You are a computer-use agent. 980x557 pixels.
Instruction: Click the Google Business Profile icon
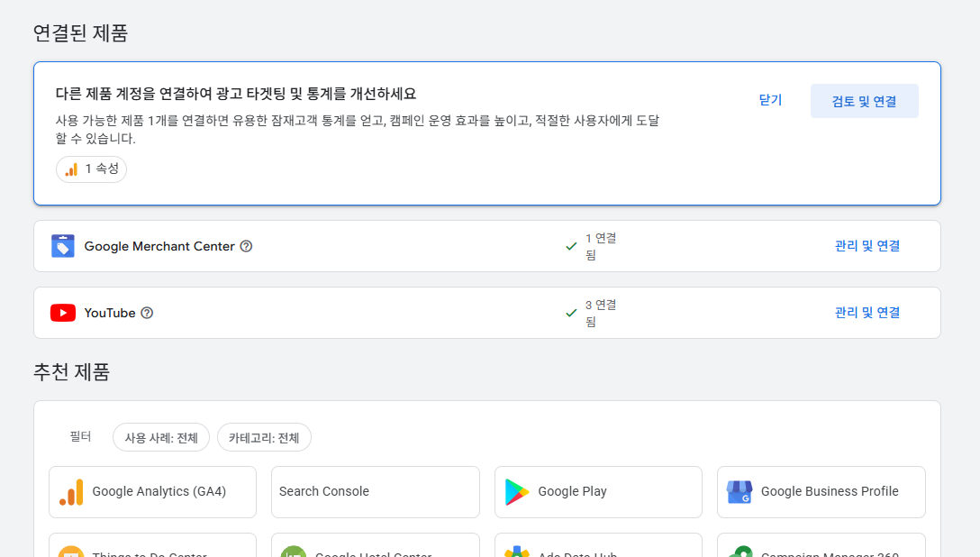740,492
